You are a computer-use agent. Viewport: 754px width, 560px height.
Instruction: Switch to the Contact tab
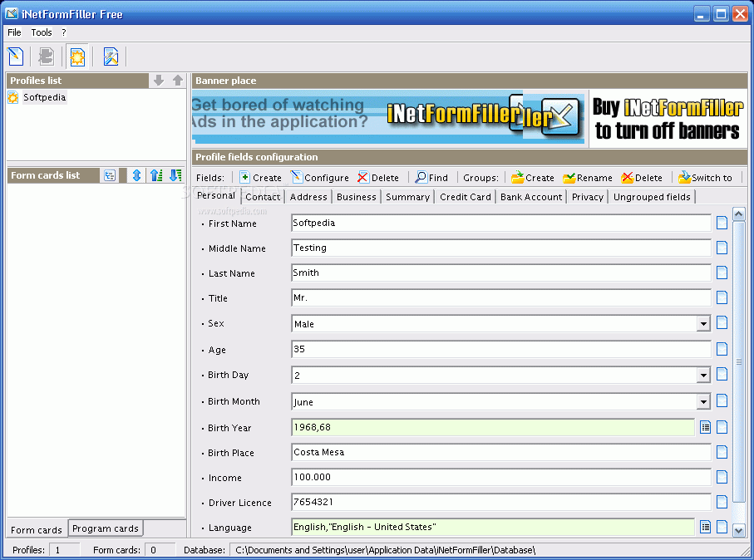[263, 197]
